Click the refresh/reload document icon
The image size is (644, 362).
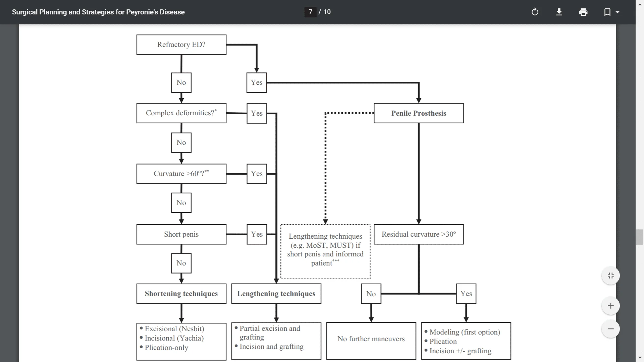tap(535, 12)
